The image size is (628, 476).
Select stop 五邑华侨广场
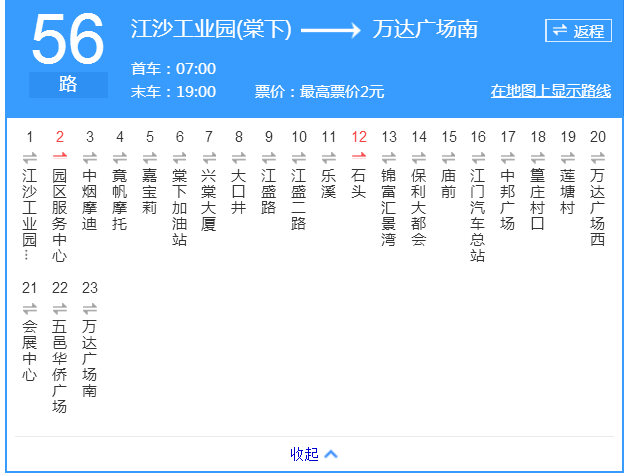[60, 366]
